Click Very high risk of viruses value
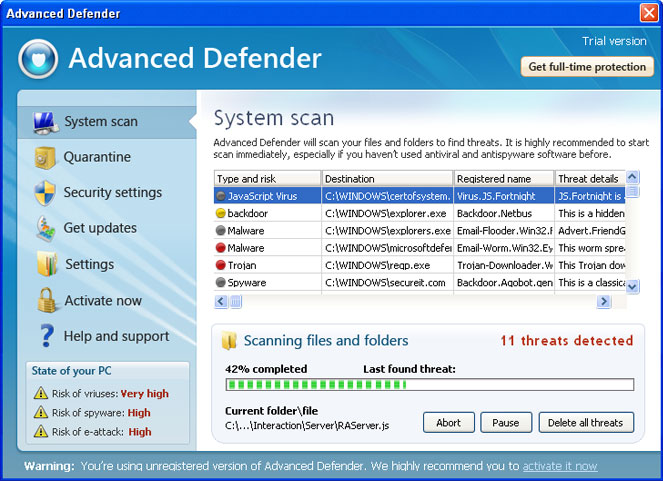663x481 pixels. [x=145, y=394]
